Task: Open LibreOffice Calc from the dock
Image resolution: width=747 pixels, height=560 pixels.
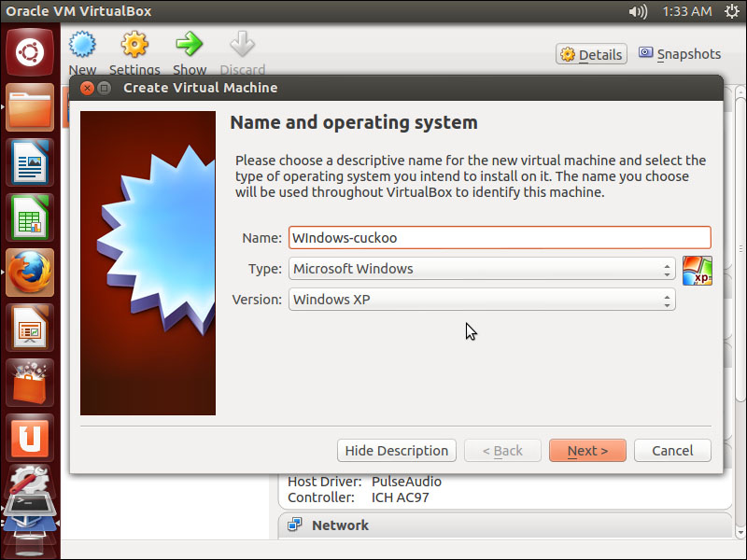Action: click(x=30, y=217)
